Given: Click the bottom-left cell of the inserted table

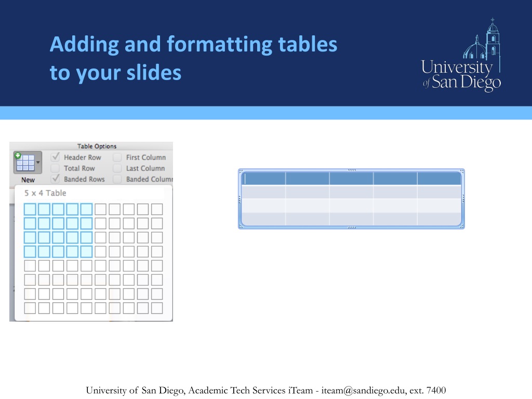Looking at the screenshot, I should (264, 219).
